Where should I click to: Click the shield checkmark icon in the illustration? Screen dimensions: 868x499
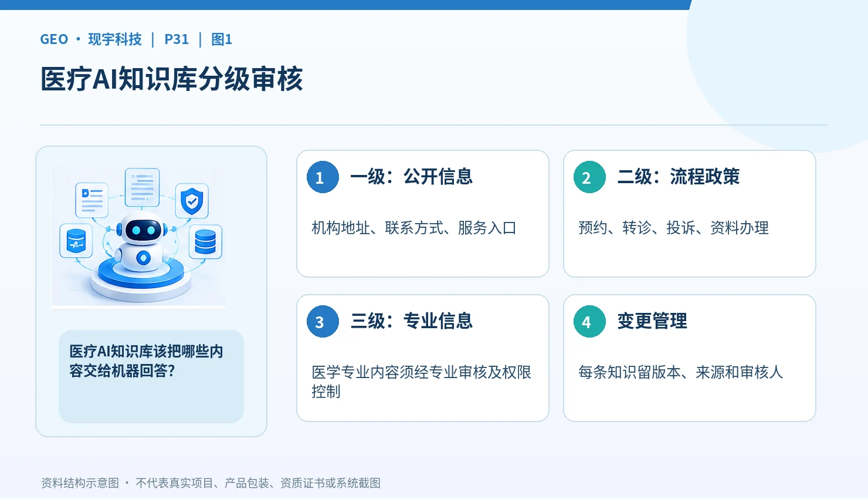(192, 201)
